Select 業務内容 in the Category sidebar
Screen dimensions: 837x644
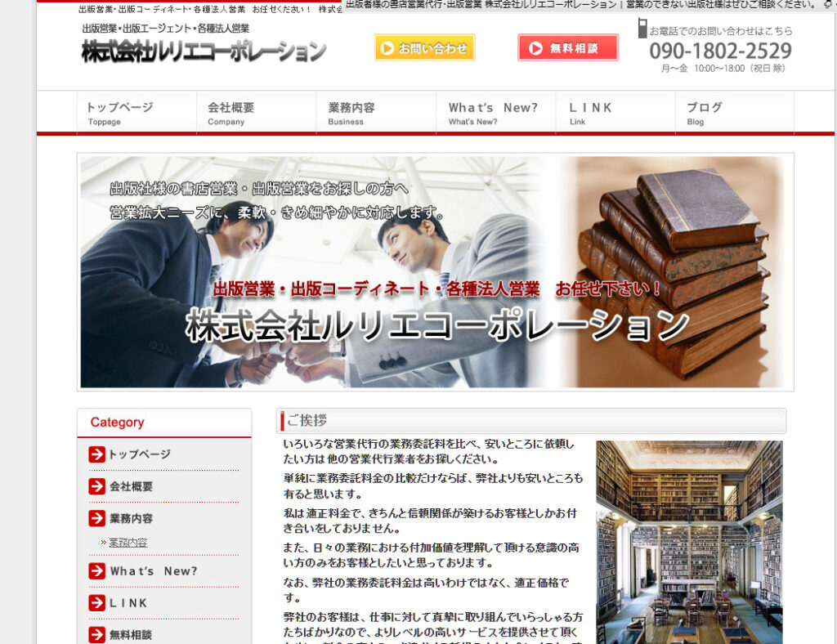131,518
